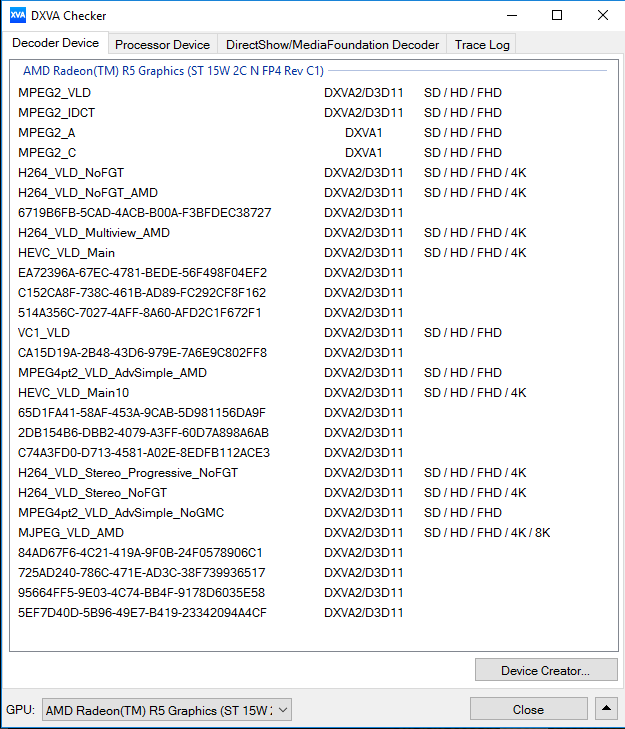
Task: Select the HEVC_VLD_Main decoder entry
Action: tap(66, 253)
